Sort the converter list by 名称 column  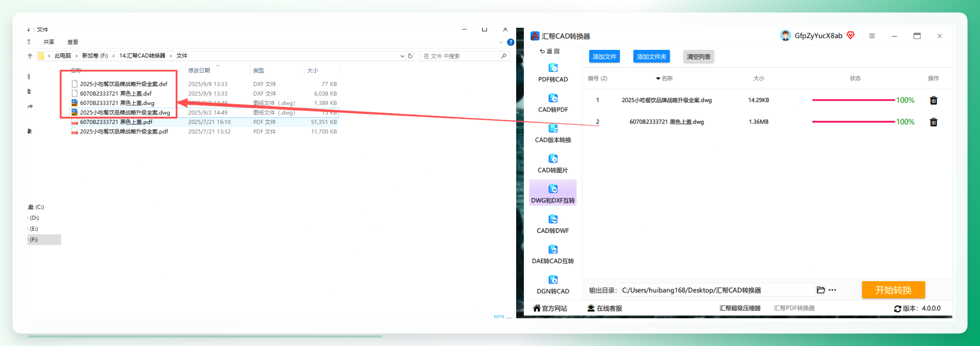664,78
